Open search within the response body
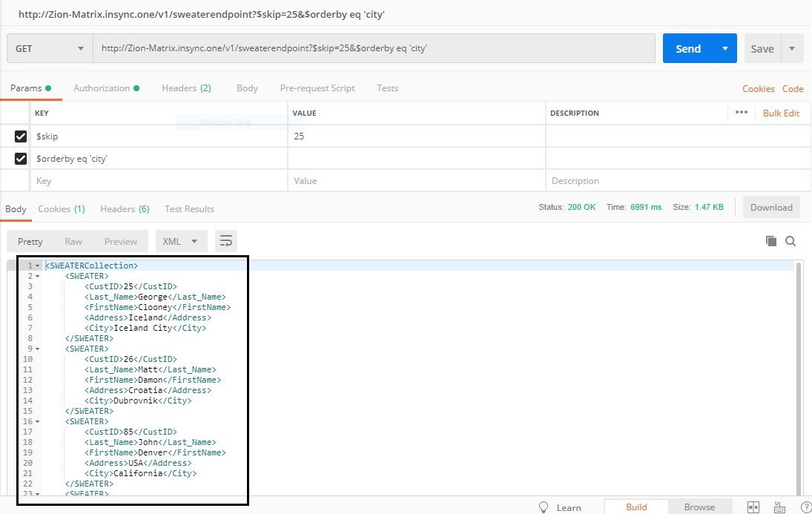 [x=790, y=240]
